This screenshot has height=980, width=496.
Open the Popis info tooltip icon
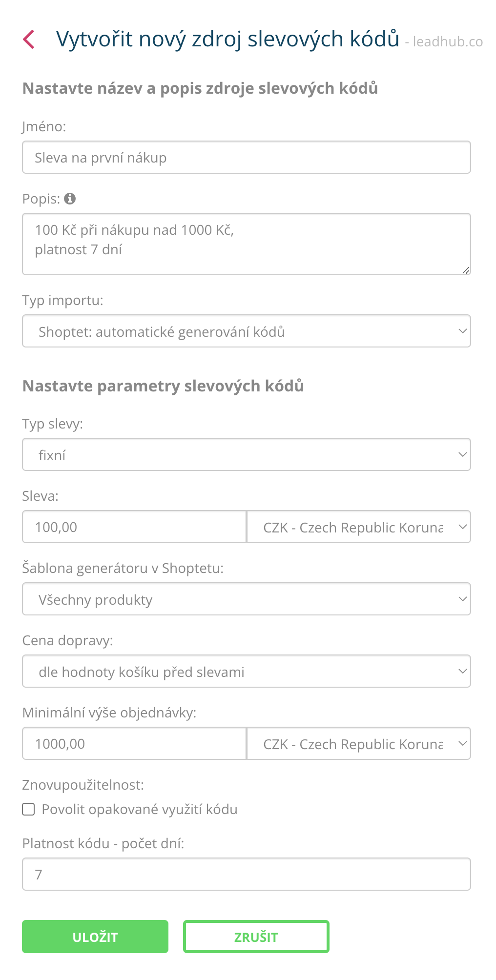[x=71, y=198]
